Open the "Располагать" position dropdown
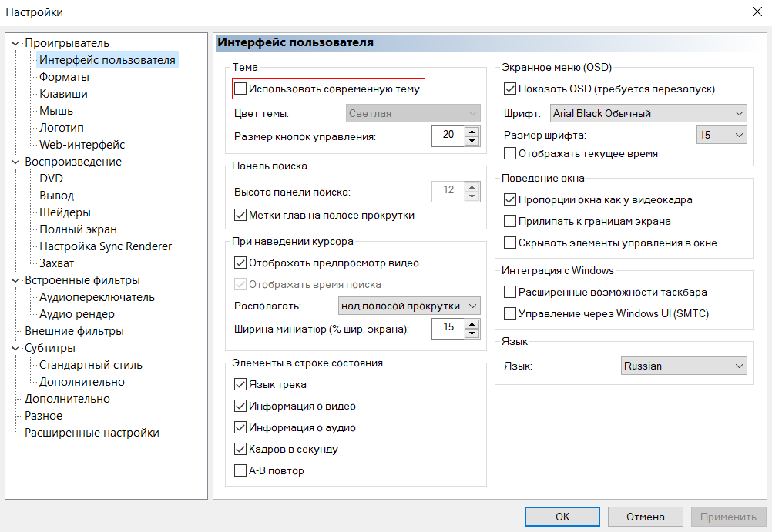This screenshot has height=532, width=772. tap(409, 306)
